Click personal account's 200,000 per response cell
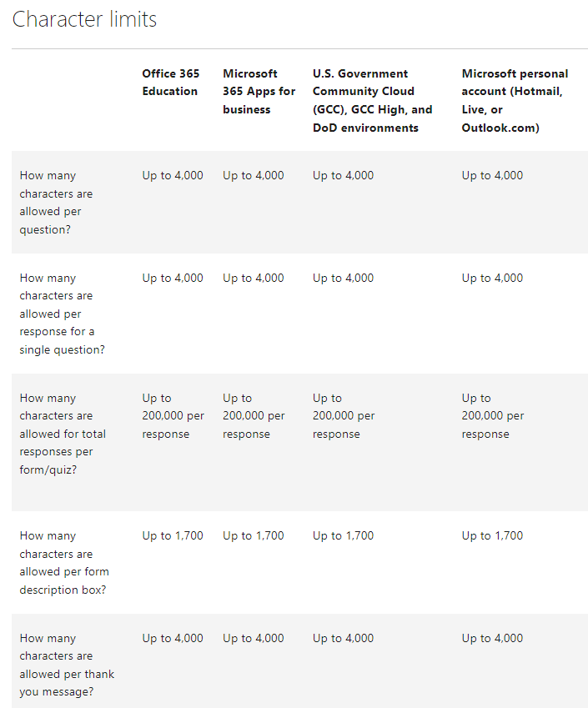Viewport: 588px width, 708px height. (x=493, y=416)
